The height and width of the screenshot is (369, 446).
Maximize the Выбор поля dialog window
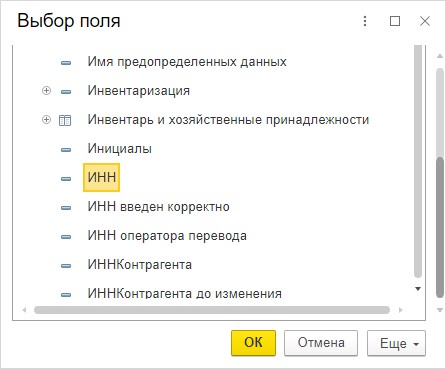pyautogui.click(x=395, y=21)
